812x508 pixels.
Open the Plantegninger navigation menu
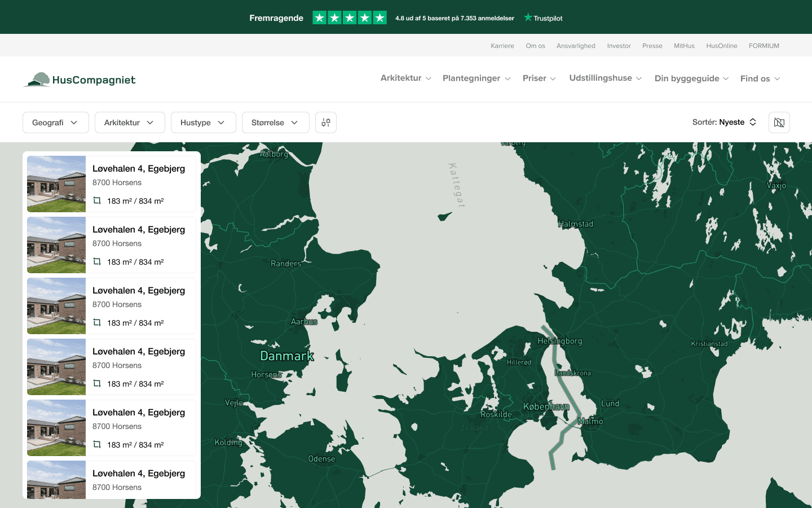coord(476,78)
